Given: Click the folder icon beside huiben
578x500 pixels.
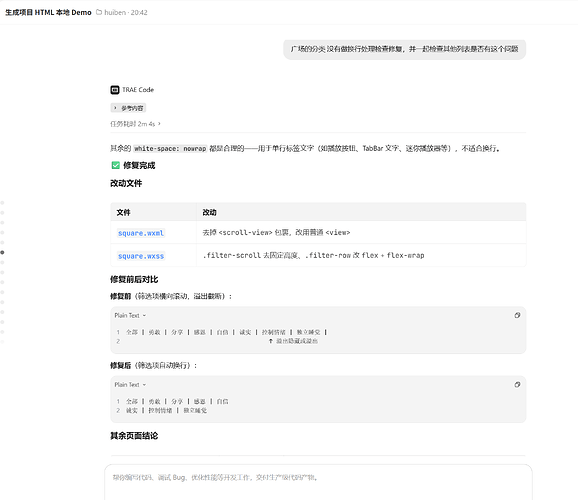Looking at the screenshot, I should 99,12.
